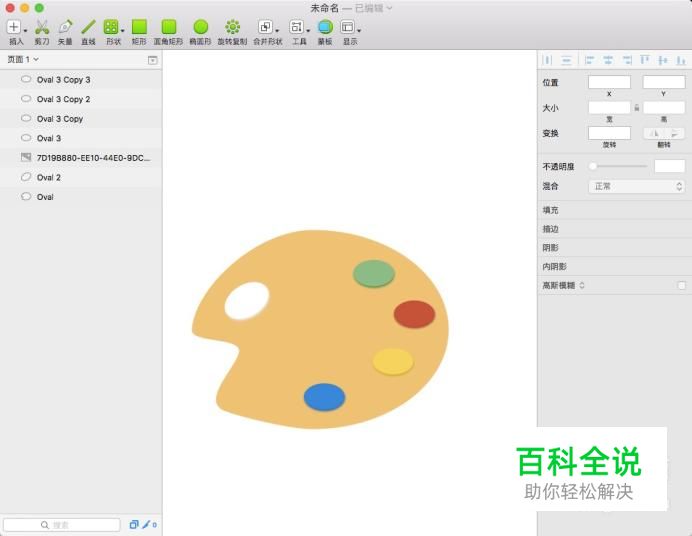Select the 7D19B880-EE10 image layer
This screenshot has height=536, width=692.
(x=81, y=157)
